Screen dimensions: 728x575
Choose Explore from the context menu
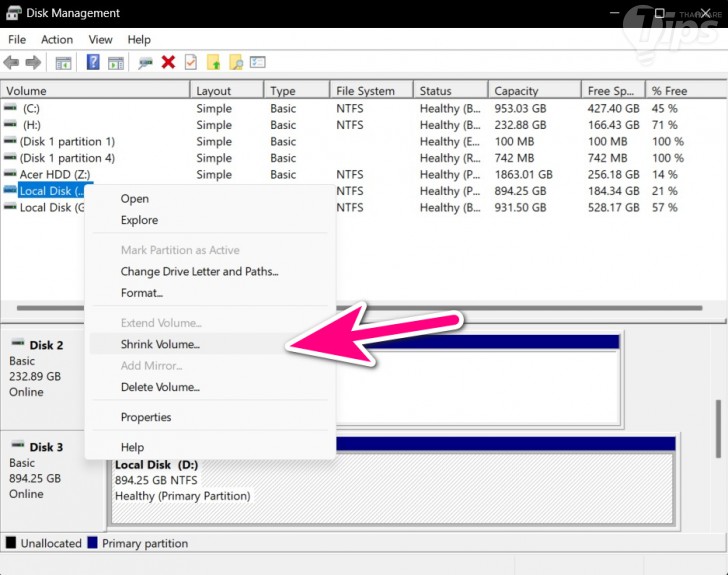[210, 220]
